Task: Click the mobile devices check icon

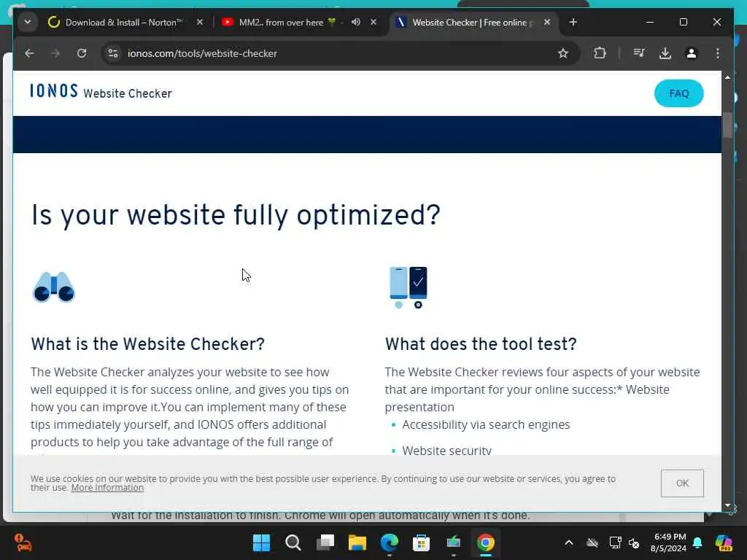Action: pos(409,287)
